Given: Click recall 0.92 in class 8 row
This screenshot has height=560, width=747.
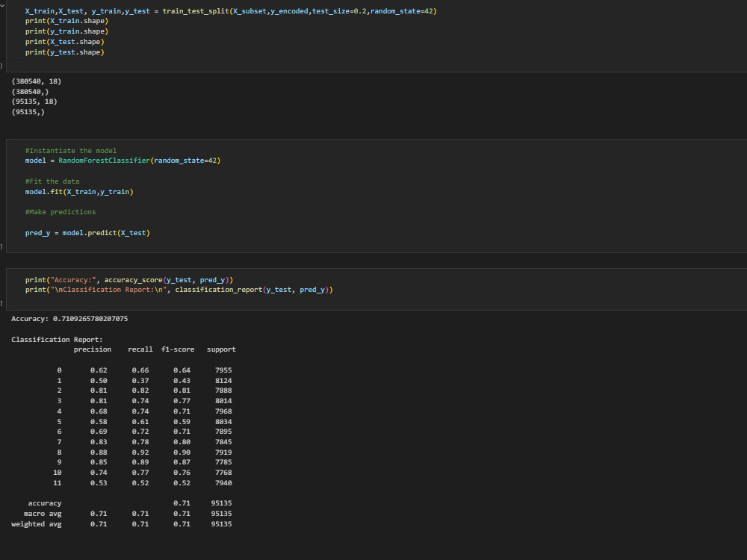Looking at the screenshot, I should click(x=140, y=452).
